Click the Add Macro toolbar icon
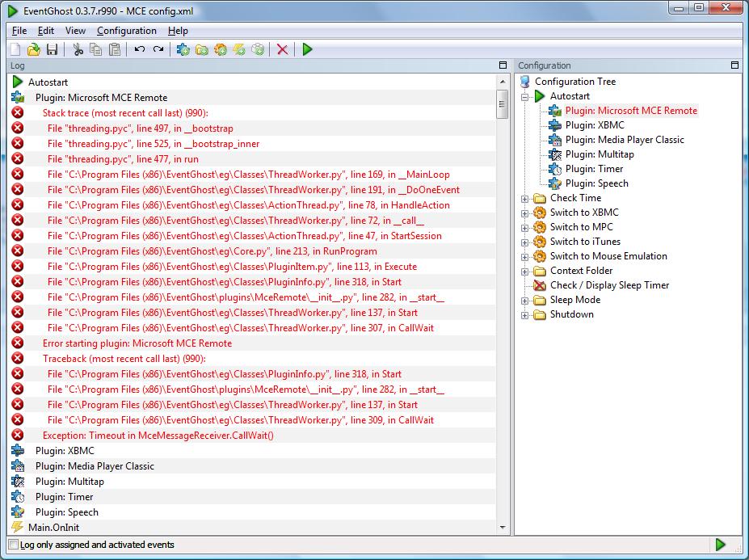This screenshot has width=749, height=560. pos(221,49)
